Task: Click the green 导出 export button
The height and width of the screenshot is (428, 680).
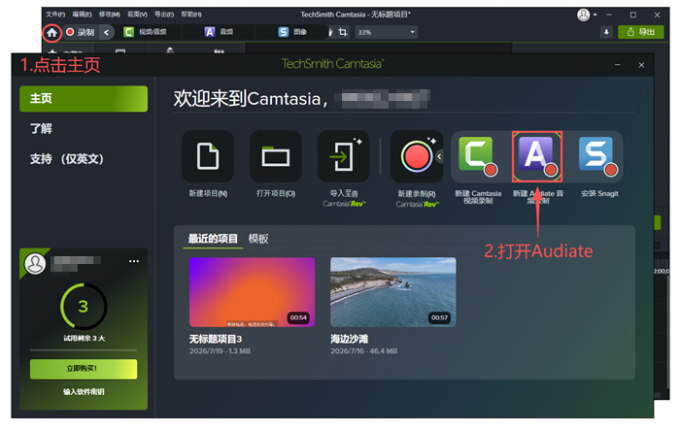Action: coord(641,32)
